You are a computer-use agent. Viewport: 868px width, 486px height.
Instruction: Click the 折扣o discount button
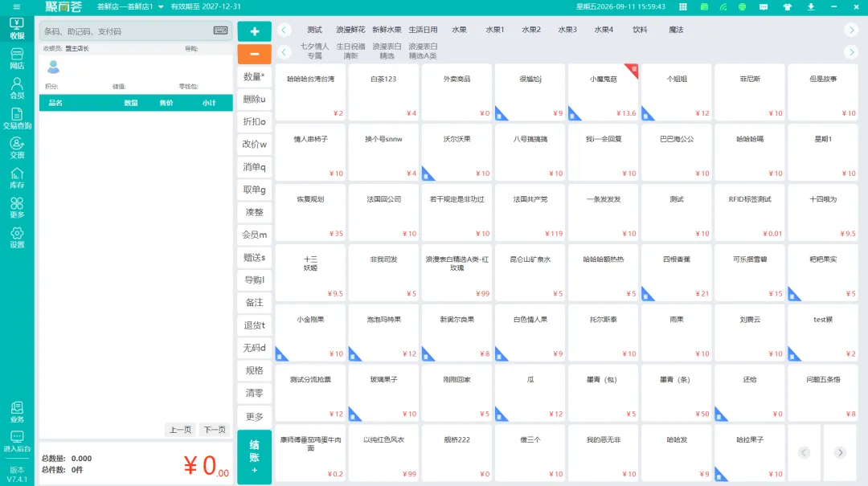[x=254, y=122]
